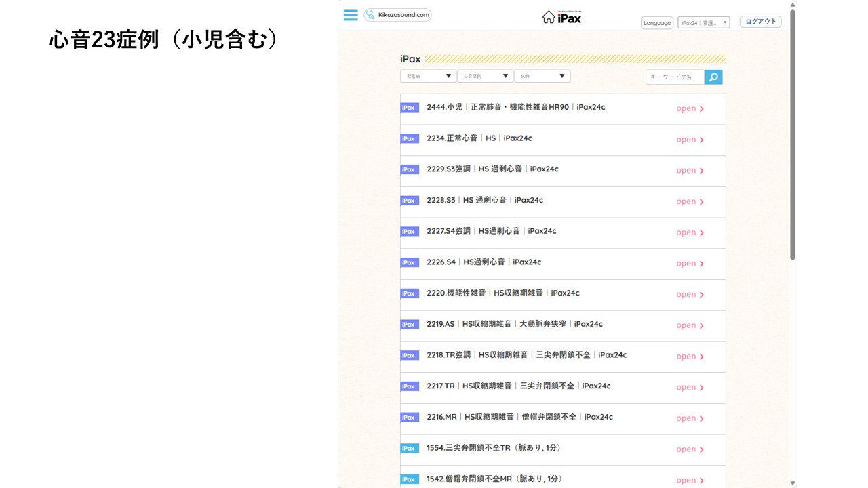Open the iPax24 course selector dropdown

pyautogui.click(x=703, y=22)
